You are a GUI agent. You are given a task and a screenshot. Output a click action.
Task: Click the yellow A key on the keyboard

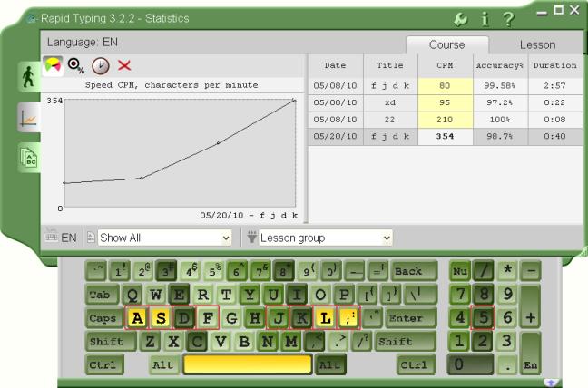pyautogui.click(x=137, y=318)
